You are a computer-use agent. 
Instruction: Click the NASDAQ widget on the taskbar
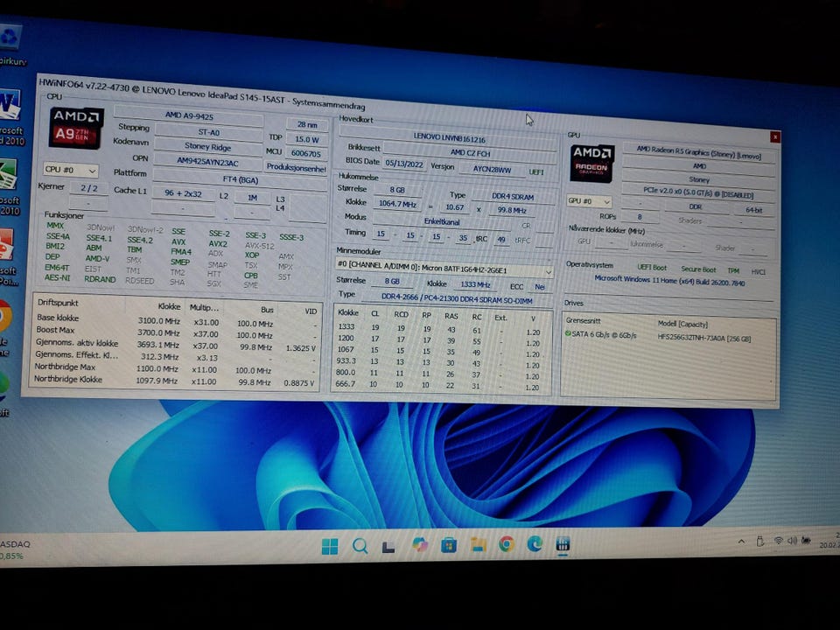tap(15, 549)
